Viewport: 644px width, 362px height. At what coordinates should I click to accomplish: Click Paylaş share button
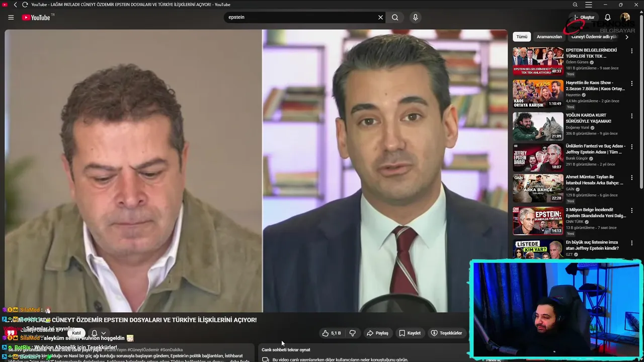377,333
